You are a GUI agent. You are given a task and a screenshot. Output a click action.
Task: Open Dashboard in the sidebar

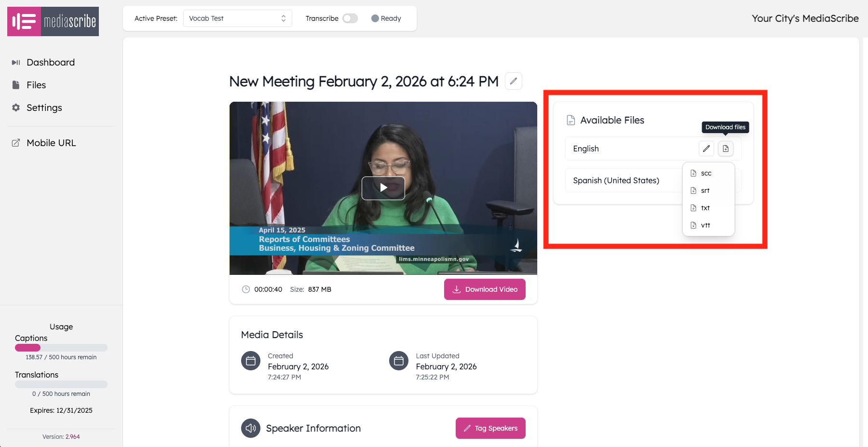pos(51,62)
